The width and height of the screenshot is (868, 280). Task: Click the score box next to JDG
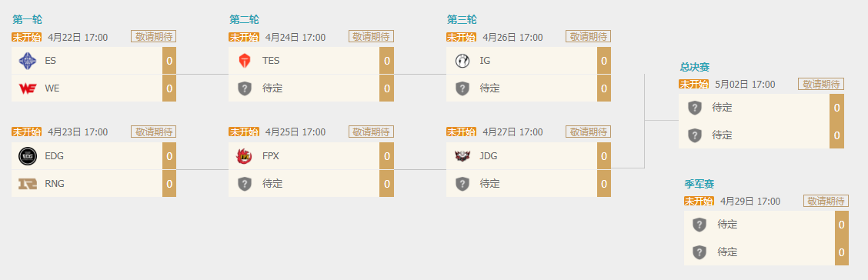point(604,156)
